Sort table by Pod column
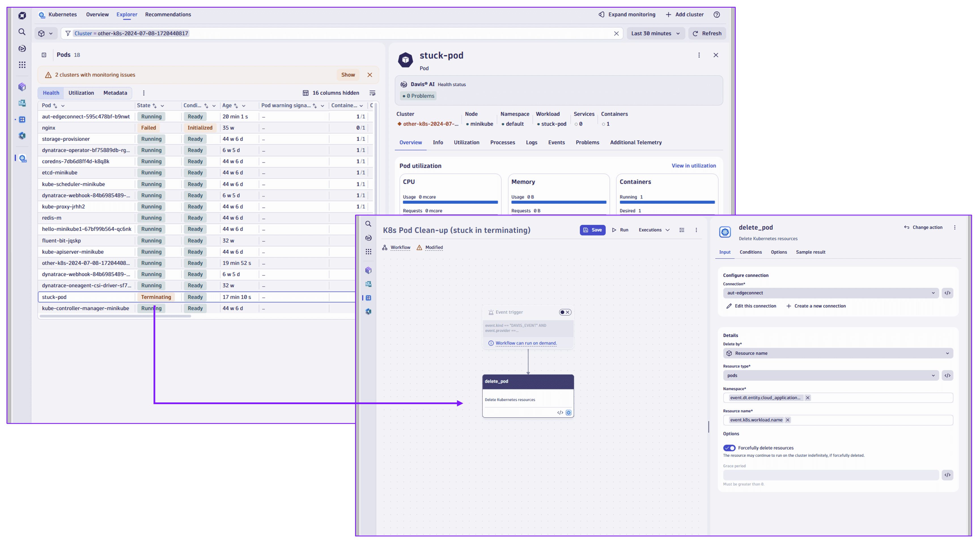The image size is (980, 543). pyautogui.click(x=55, y=106)
